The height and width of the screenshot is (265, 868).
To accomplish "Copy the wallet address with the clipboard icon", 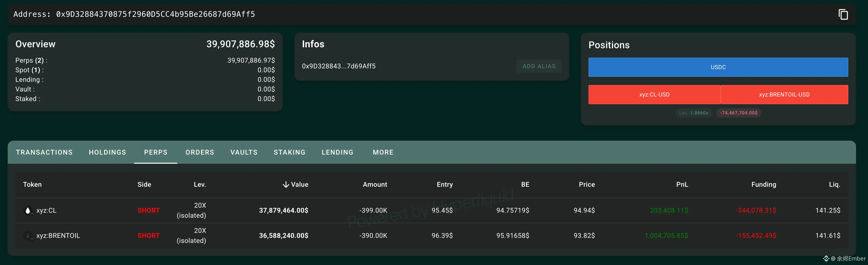I will (x=843, y=14).
